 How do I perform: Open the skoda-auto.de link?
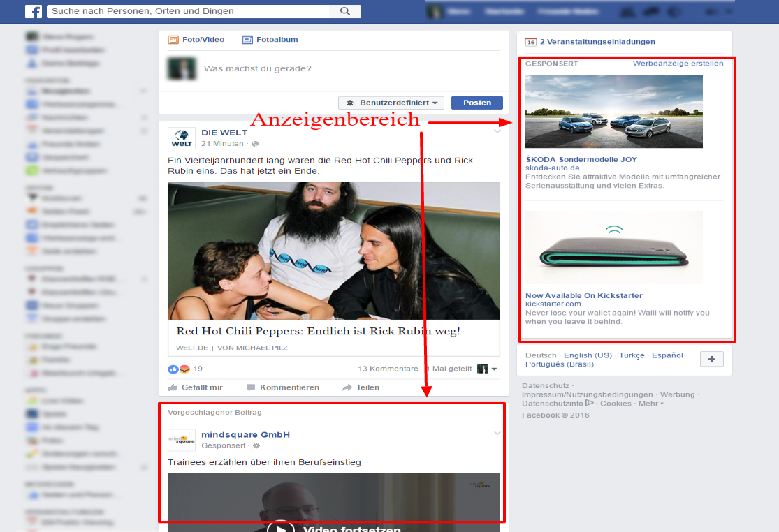tap(553, 168)
